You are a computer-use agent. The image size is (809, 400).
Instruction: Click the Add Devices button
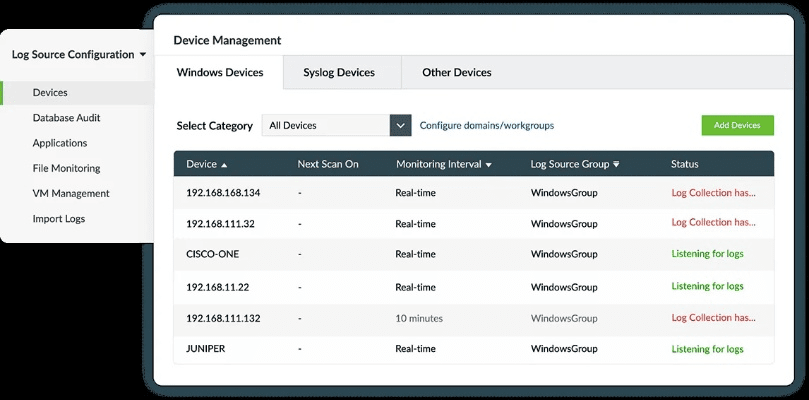click(737, 125)
